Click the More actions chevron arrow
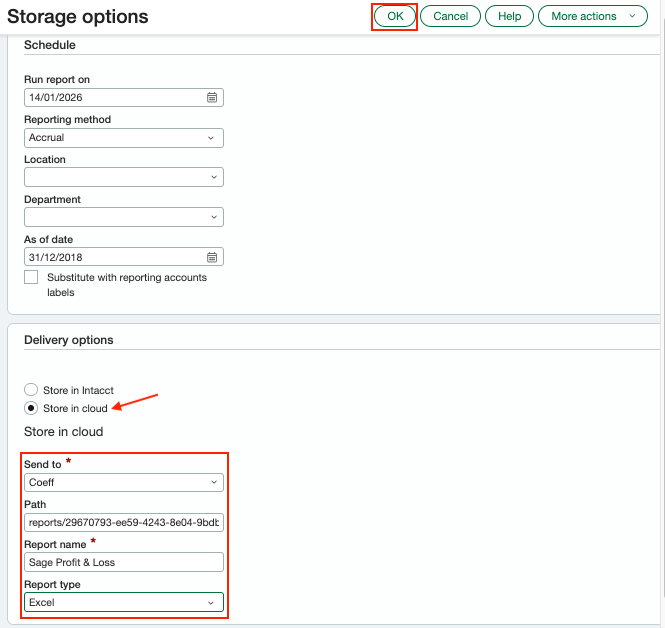665x628 pixels. pyautogui.click(x=632, y=17)
